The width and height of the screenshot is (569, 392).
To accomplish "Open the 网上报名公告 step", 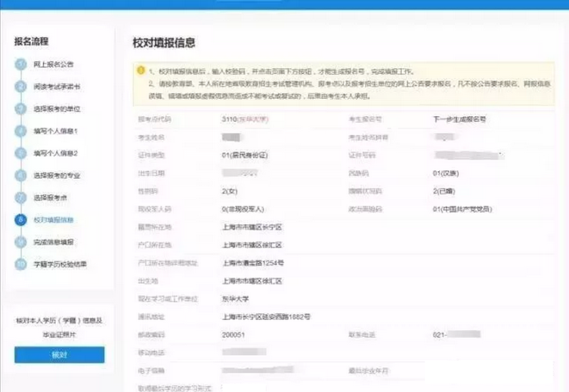I will (x=54, y=64).
